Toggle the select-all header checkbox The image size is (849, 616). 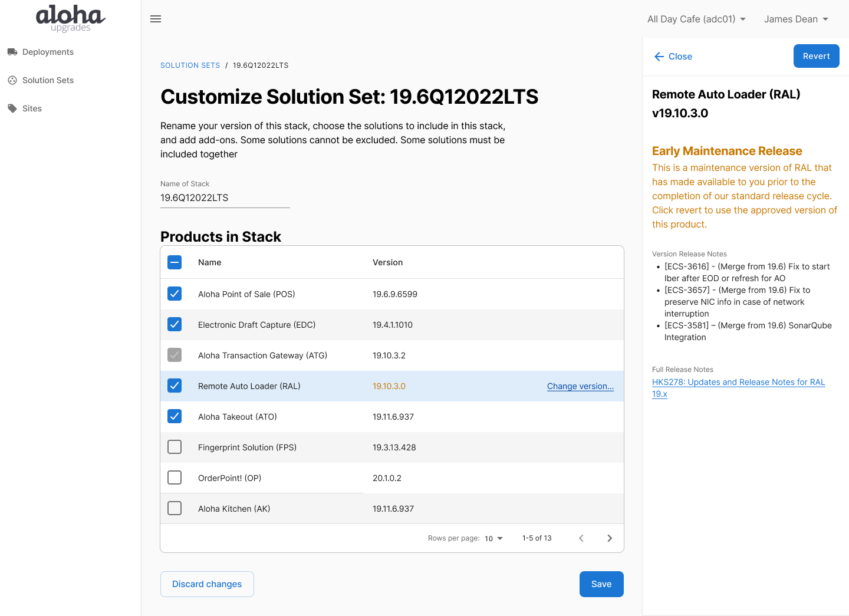click(x=175, y=262)
